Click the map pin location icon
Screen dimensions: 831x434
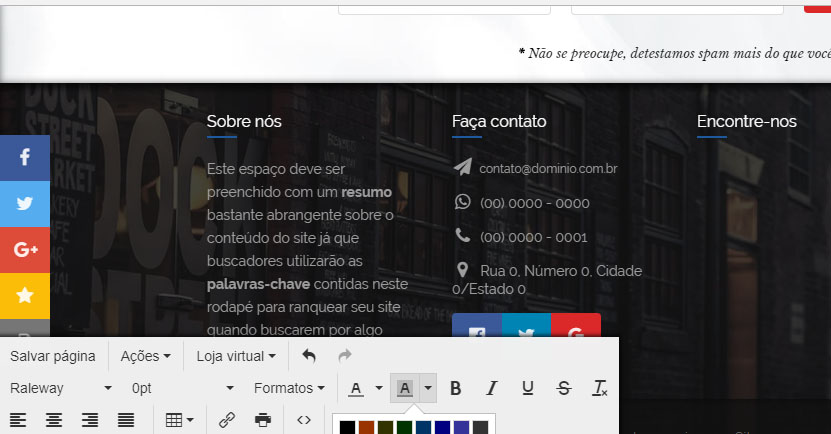click(x=462, y=270)
